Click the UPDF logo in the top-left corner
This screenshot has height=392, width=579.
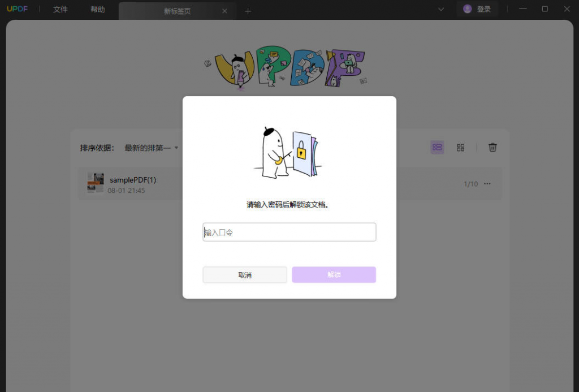coord(17,8)
